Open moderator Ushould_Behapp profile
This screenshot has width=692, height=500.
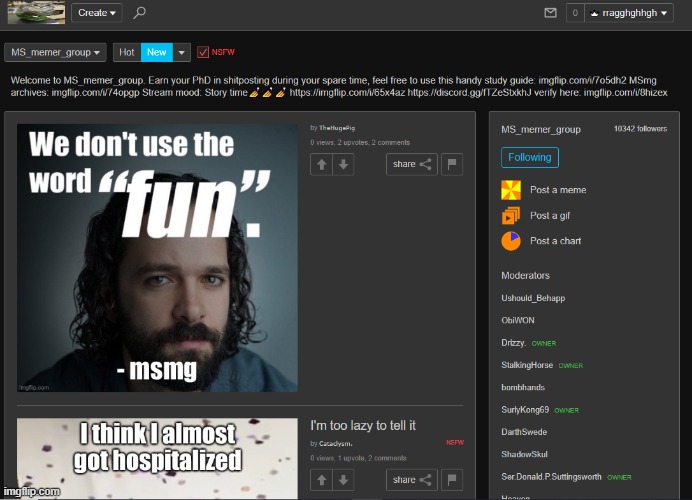pyautogui.click(x=533, y=298)
